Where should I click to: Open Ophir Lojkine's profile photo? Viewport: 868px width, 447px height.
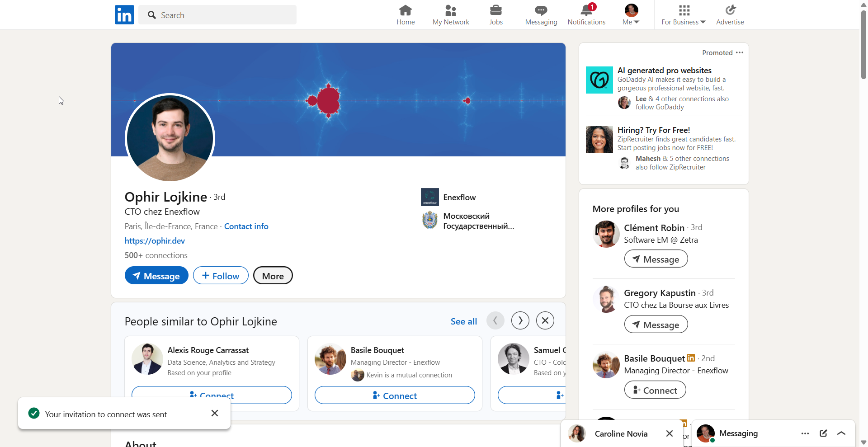click(170, 138)
